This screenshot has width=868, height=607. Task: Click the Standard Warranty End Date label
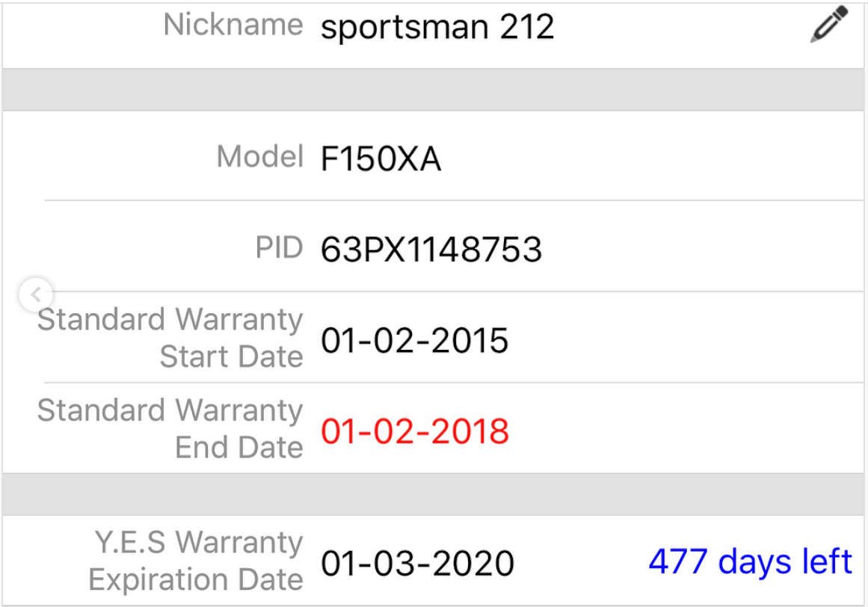coord(170,429)
